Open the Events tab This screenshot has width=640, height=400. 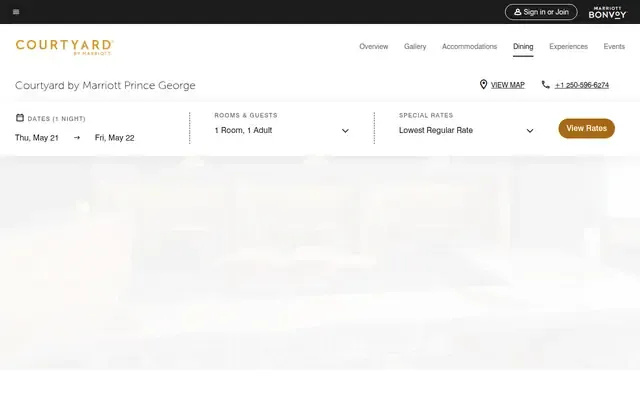point(614,47)
